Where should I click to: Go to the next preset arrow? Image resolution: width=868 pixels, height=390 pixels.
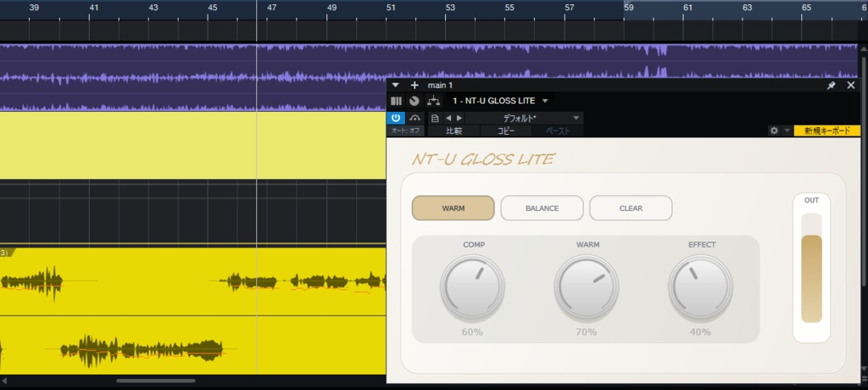pos(459,118)
